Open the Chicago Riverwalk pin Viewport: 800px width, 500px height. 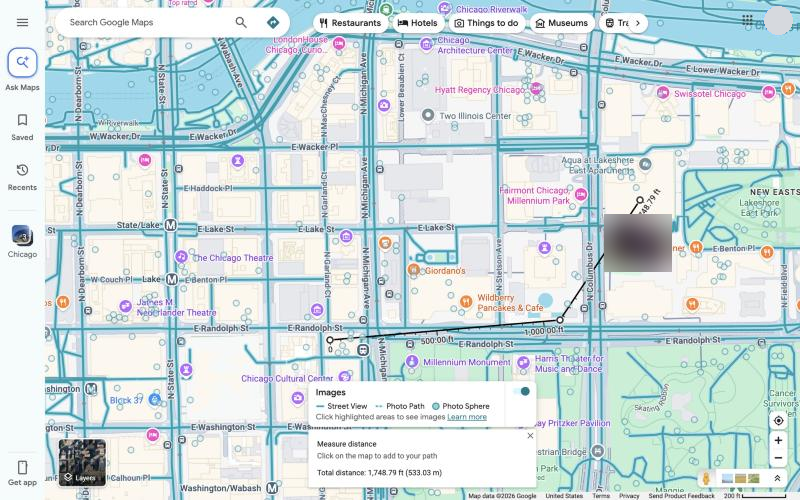444,8
